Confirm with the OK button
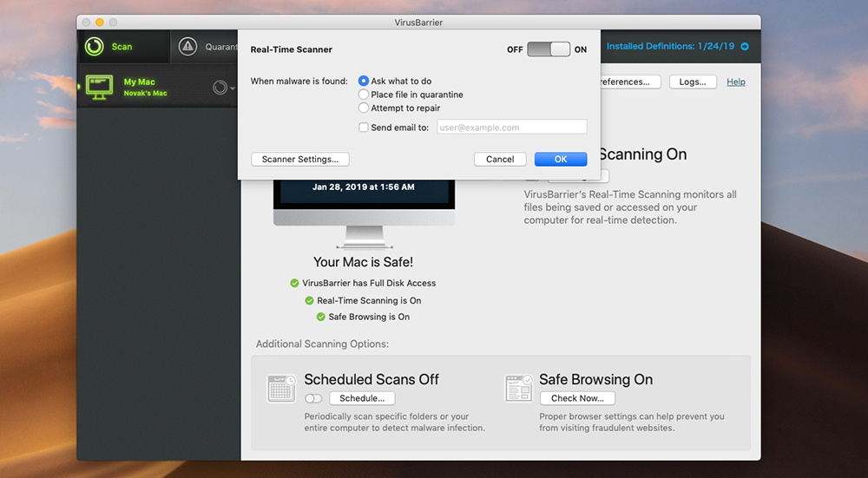868x478 pixels. (561, 160)
